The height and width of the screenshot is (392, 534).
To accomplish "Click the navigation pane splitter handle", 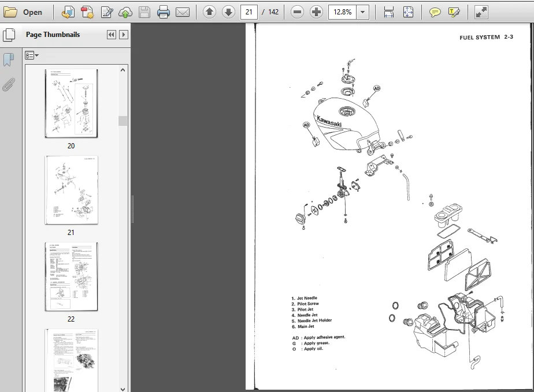I will 132,209.
